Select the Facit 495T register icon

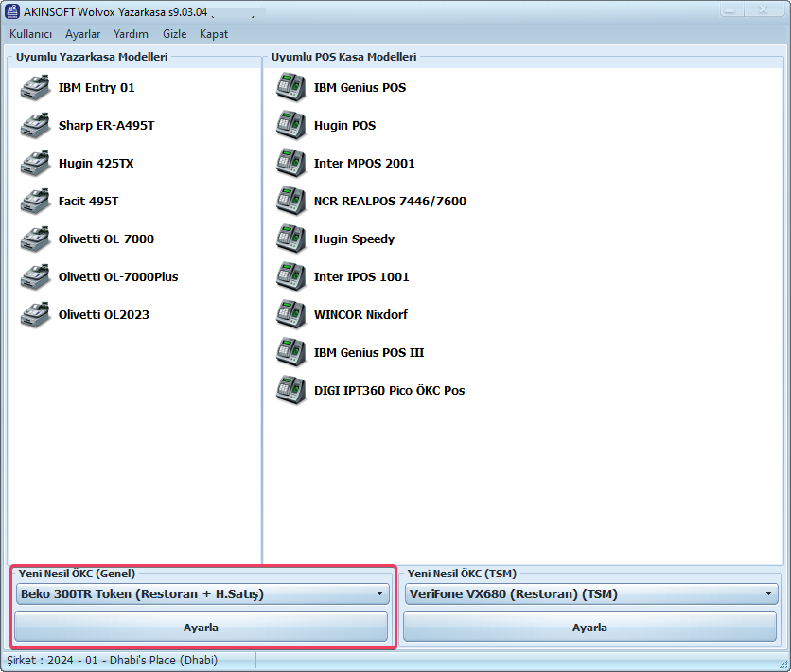click(35, 202)
